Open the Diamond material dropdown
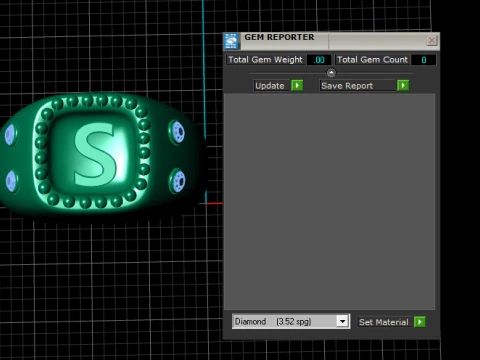Screen dimensions: 480x360 (x=342, y=321)
